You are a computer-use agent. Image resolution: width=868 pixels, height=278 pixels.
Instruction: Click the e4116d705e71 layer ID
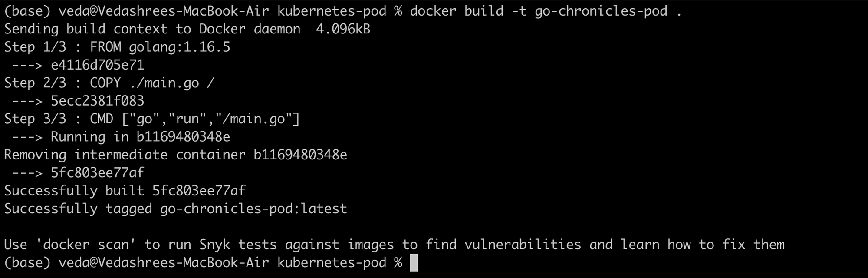[97, 65]
